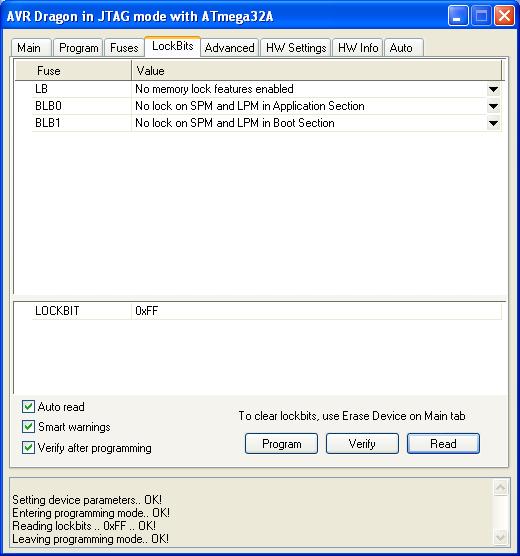Click the maximize window button
Viewport: 520px width, 556px height.
tap(481, 16)
